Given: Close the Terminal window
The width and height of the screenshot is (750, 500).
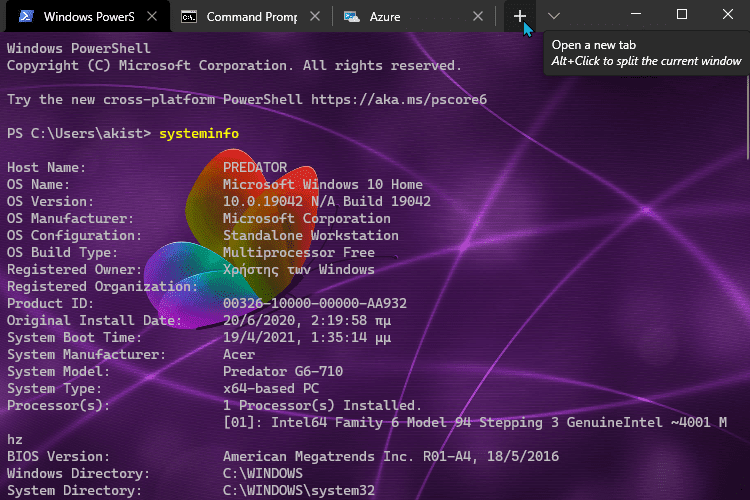Looking at the screenshot, I should (x=728, y=14).
